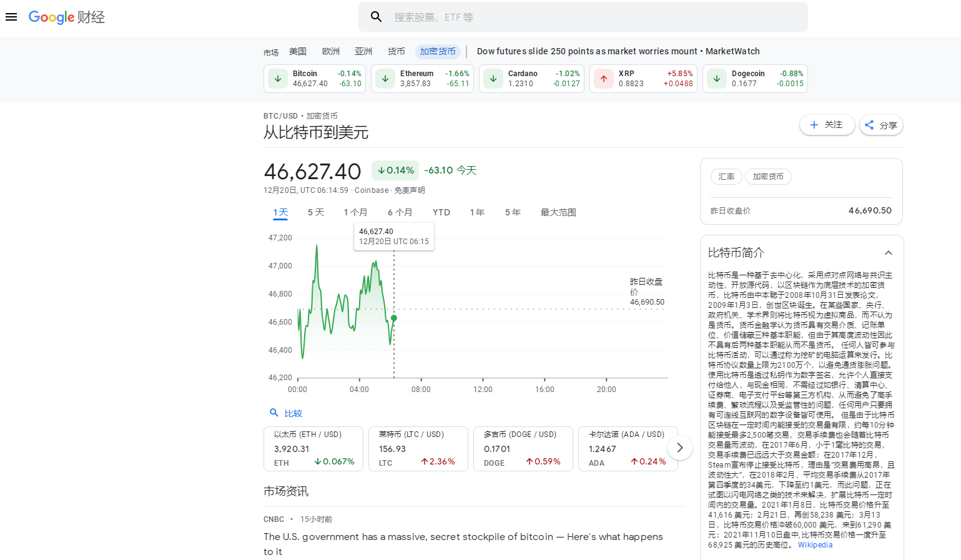This screenshot has width=961, height=560.
Task: Select the 加密货币 market tab
Action: coord(438,51)
